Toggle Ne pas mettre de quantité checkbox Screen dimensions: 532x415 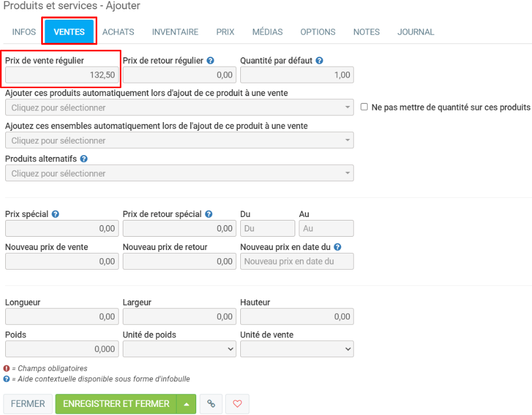click(364, 107)
